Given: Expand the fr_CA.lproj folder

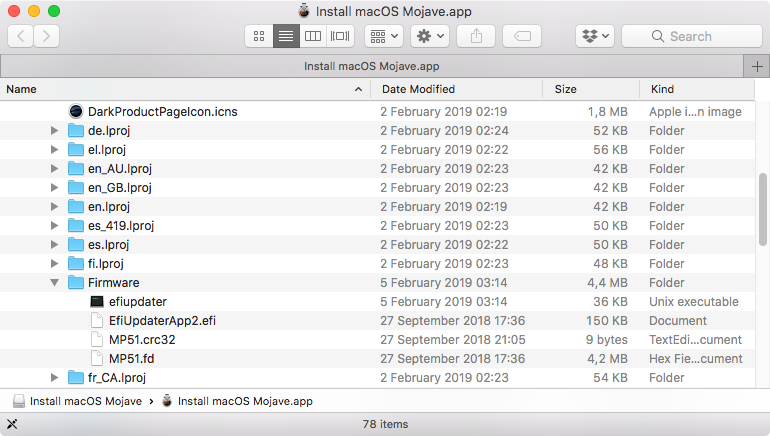Looking at the screenshot, I should coord(55,378).
